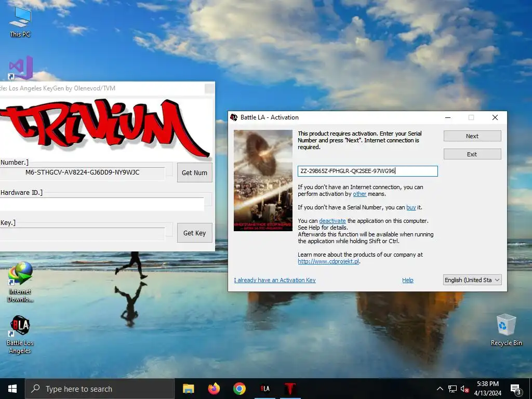The image size is (532, 399).
Task: Open Internet Download Manager desktop icon
Action: 20,282
